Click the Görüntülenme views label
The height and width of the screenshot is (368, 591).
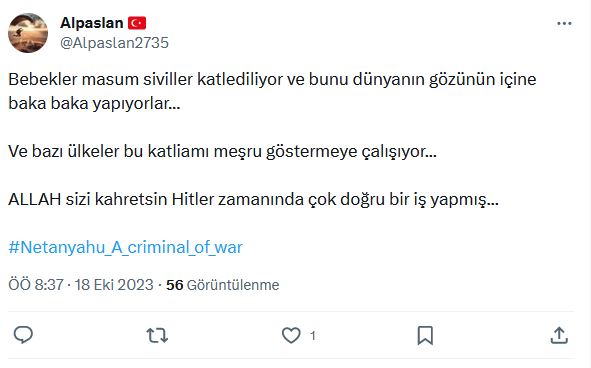click(233, 285)
